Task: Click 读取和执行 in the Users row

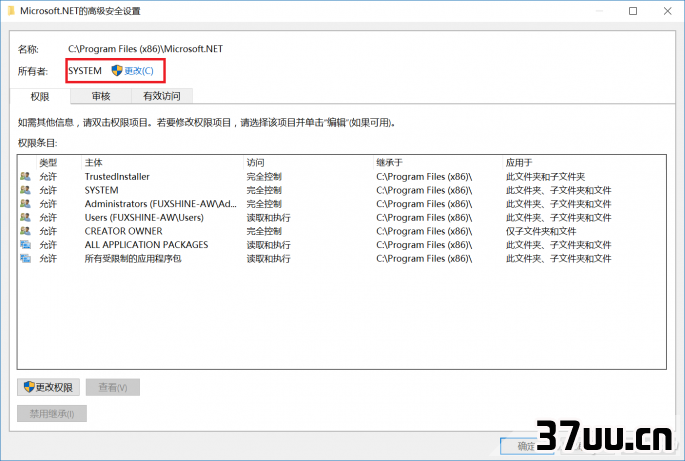Action: coord(268,217)
